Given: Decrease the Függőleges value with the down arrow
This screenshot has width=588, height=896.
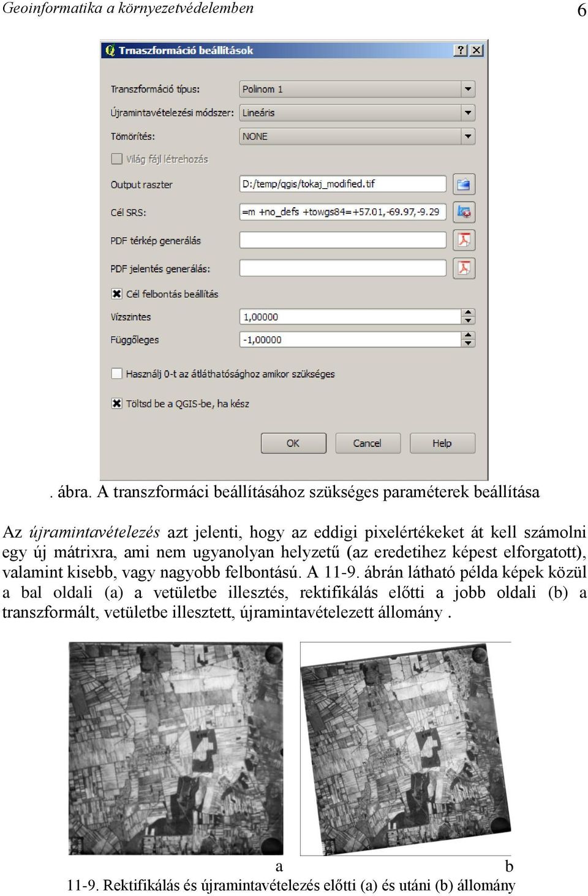Looking at the screenshot, I should (x=469, y=343).
